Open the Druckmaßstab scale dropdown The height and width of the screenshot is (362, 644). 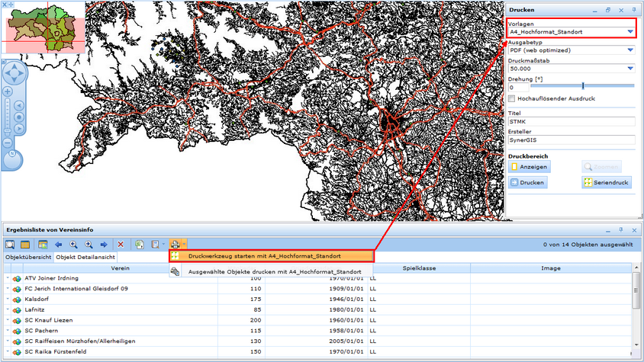click(x=630, y=69)
